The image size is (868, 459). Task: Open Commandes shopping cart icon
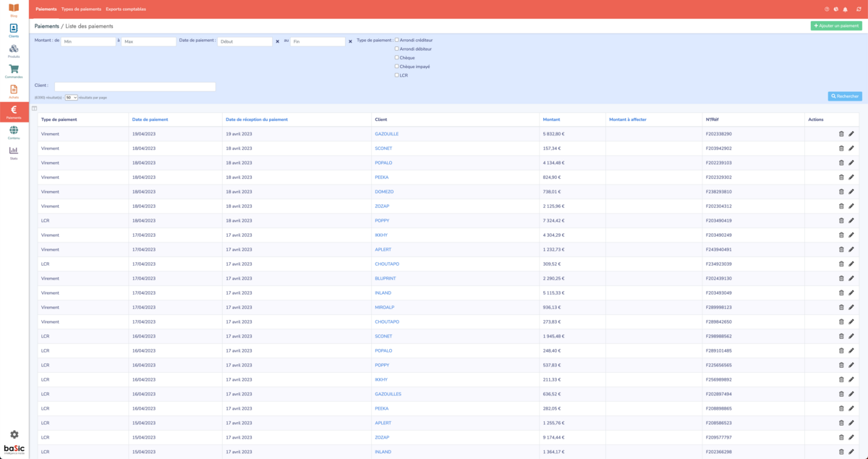(x=14, y=70)
